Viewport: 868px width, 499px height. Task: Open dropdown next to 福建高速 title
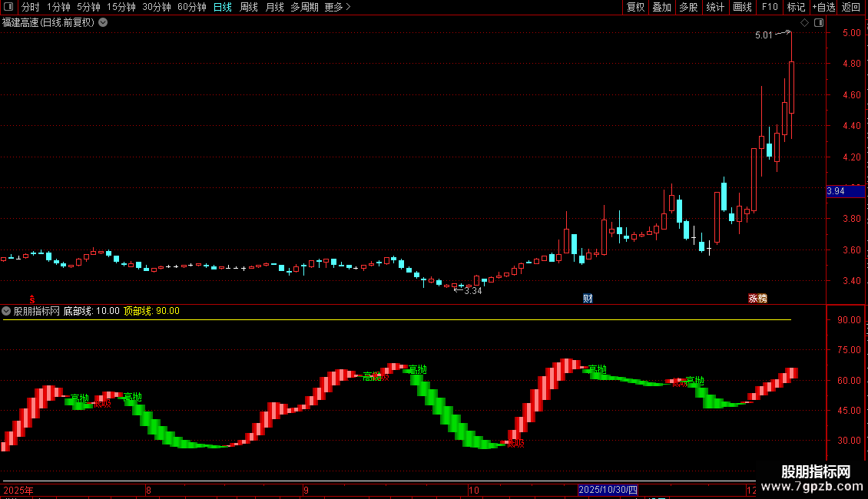pyautogui.click(x=103, y=23)
